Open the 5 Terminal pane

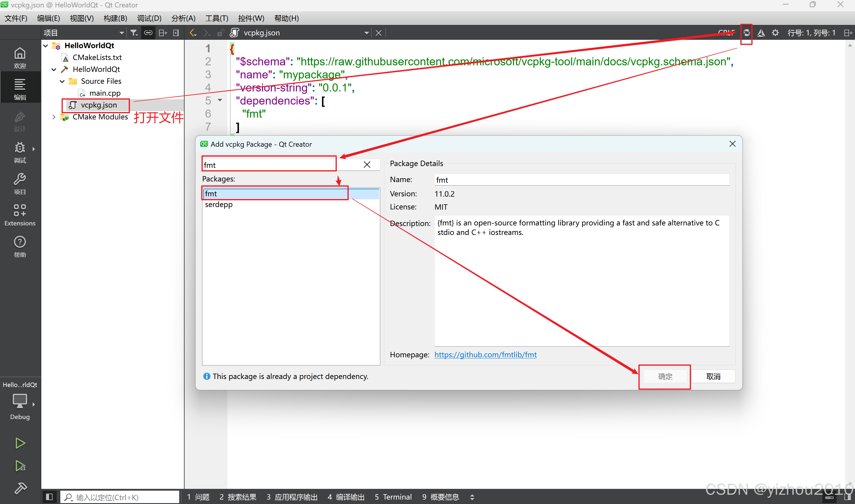point(393,497)
